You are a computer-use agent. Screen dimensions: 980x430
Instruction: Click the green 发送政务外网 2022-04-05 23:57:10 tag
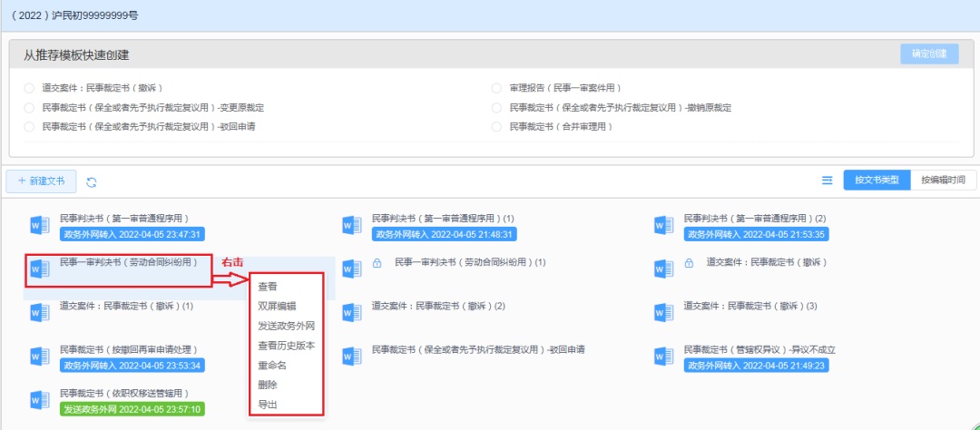132,409
